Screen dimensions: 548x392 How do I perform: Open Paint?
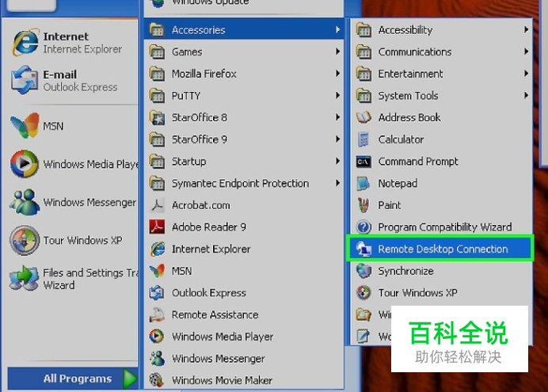pyautogui.click(x=441, y=205)
